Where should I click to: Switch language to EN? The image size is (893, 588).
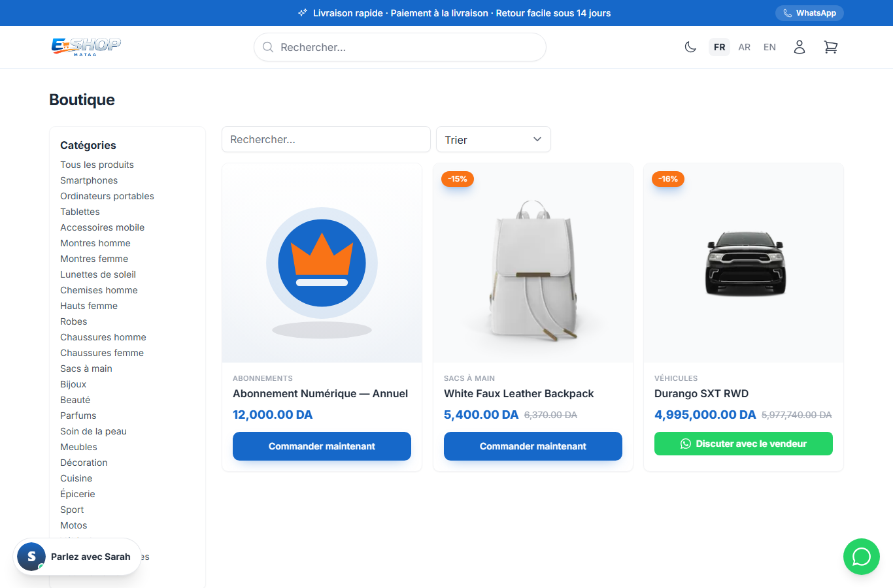[770, 47]
